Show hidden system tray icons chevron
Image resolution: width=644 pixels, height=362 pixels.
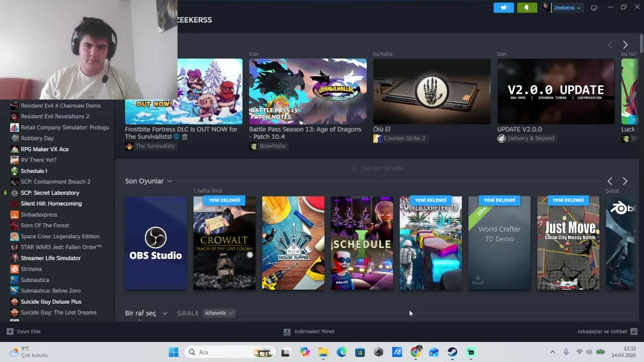coord(552,352)
